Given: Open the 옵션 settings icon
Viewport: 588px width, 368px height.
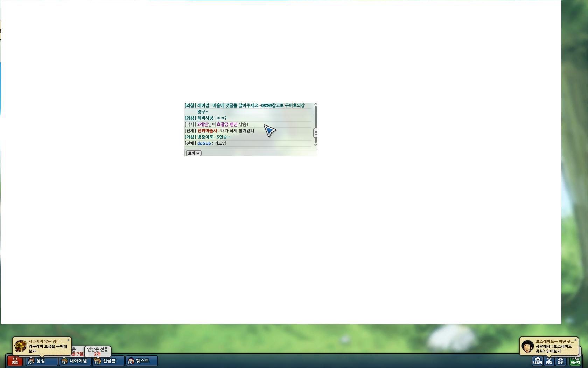Looking at the screenshot, I should click(x=560, y=361).
